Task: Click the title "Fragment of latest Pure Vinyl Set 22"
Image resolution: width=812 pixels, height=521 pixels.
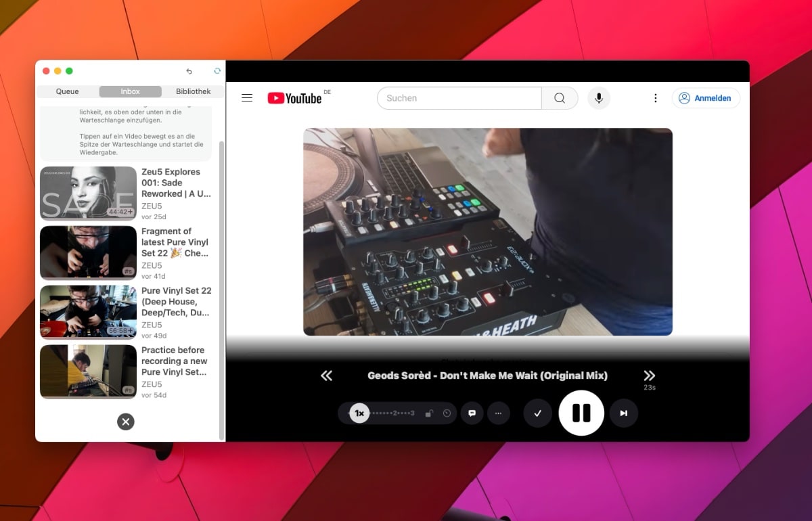Action: click(x=175, y=242)
